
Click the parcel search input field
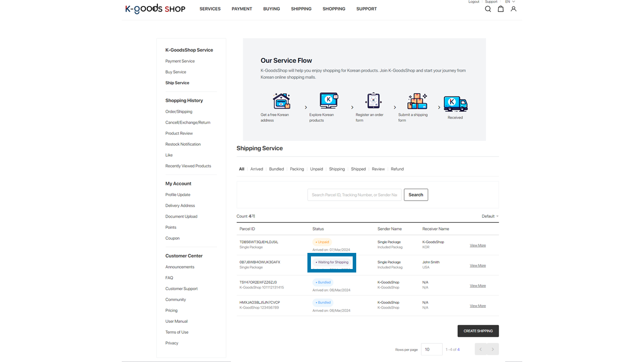pyautogui.click(x=354, y=195)
